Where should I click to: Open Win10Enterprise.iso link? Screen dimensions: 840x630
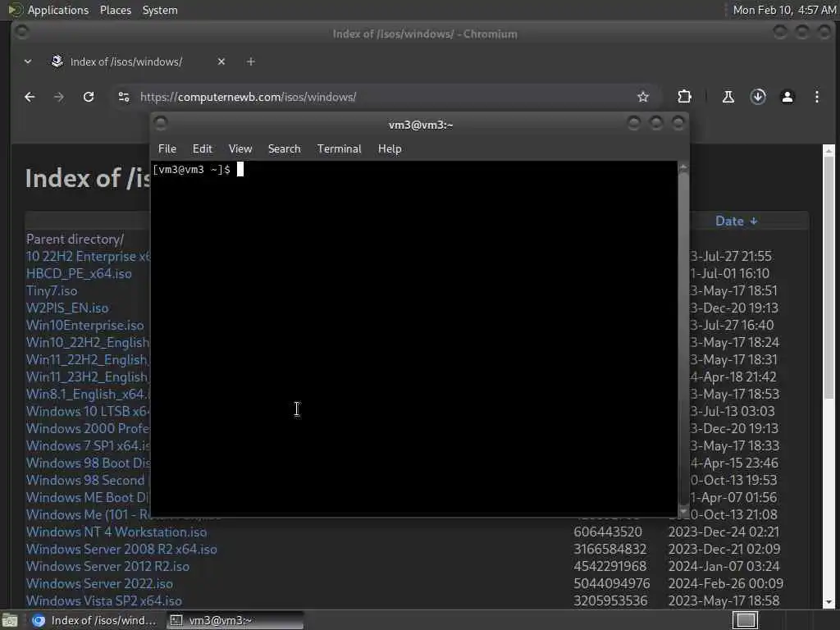(x=85, y=325)
